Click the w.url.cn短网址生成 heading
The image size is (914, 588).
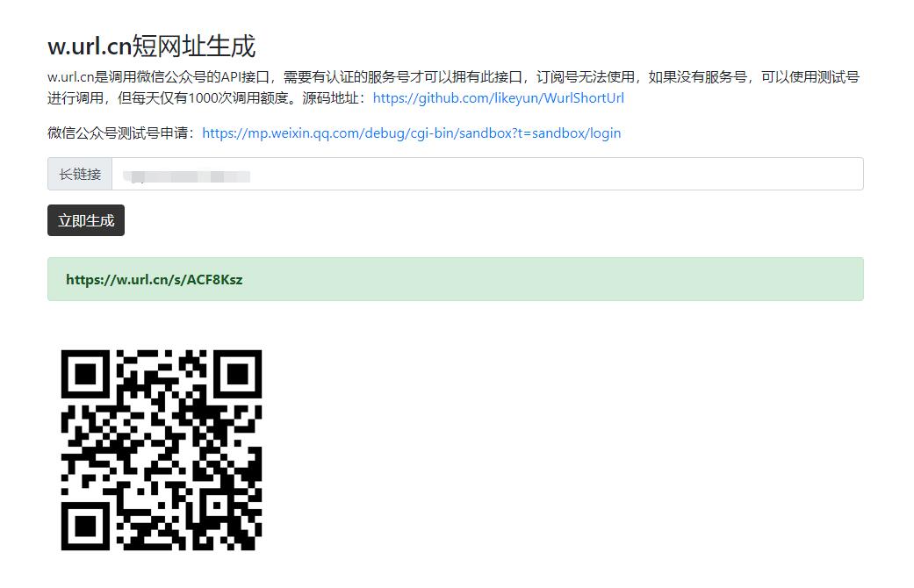click(x=152, y=46)
